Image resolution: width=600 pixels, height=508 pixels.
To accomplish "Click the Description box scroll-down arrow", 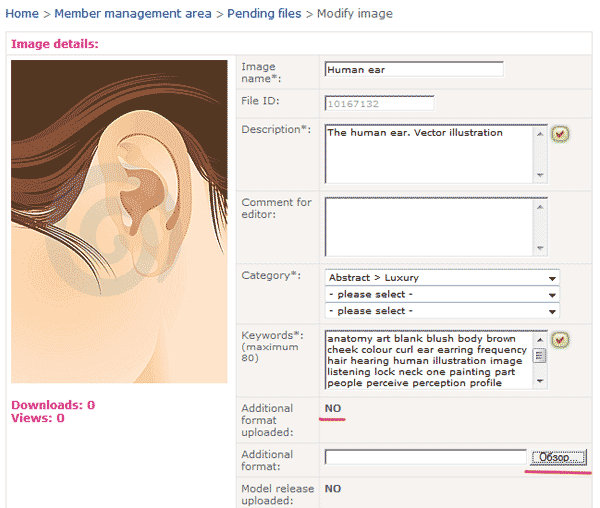I will click(541, 175).
